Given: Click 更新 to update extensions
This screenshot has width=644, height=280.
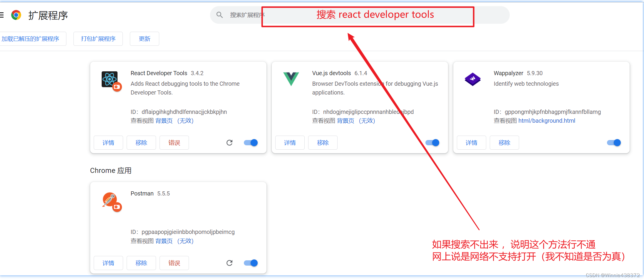Looking at the screenshot, I should click(144, 38).
